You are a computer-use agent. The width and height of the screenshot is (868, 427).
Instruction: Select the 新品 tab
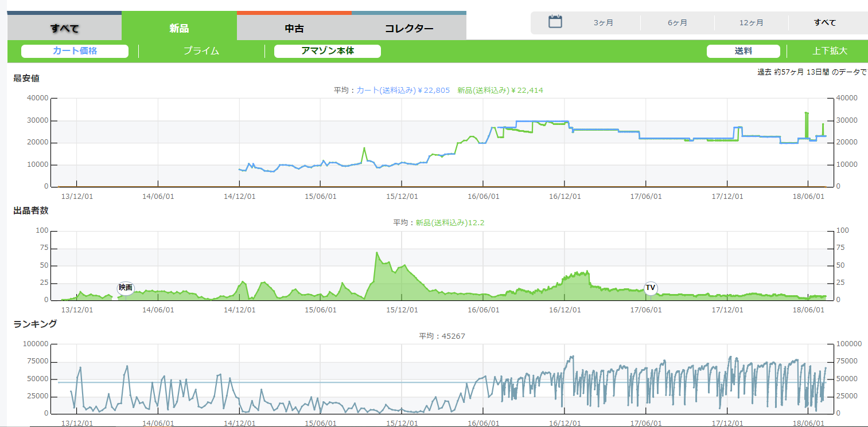coord(179,28)
